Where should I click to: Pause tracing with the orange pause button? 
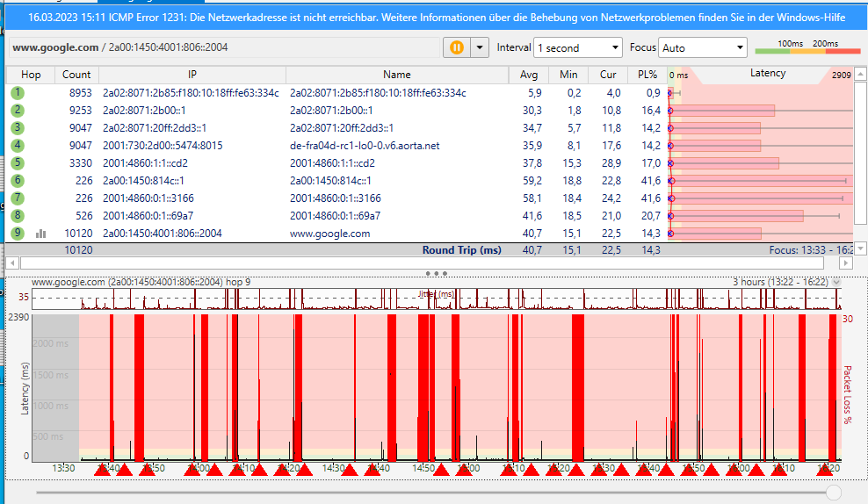(457, 47)
